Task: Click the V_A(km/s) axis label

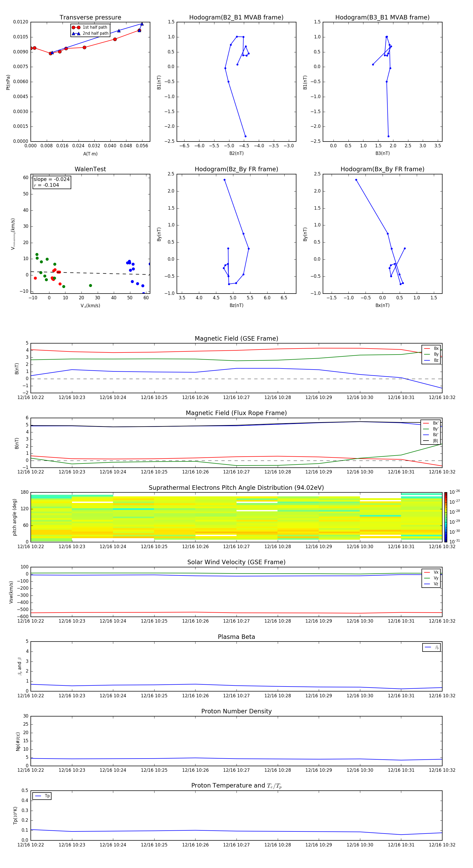Action: [x=90, y=306]
